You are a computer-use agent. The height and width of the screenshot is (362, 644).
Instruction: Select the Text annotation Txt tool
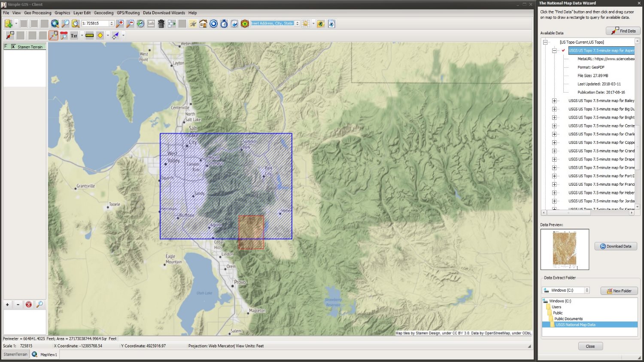74,35
